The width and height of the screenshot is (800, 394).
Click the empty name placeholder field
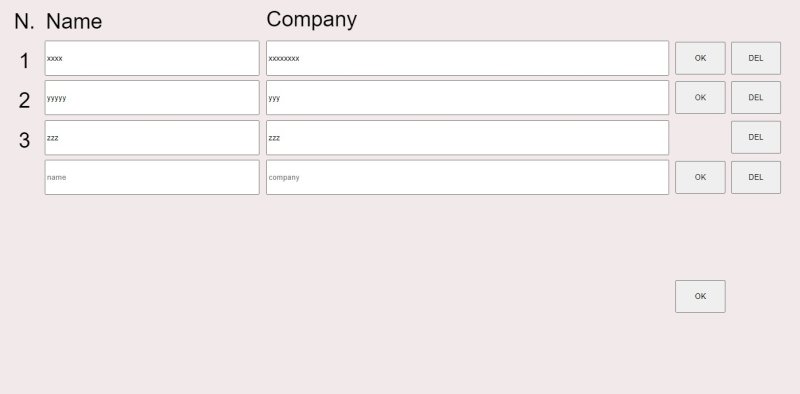point(152,177)
